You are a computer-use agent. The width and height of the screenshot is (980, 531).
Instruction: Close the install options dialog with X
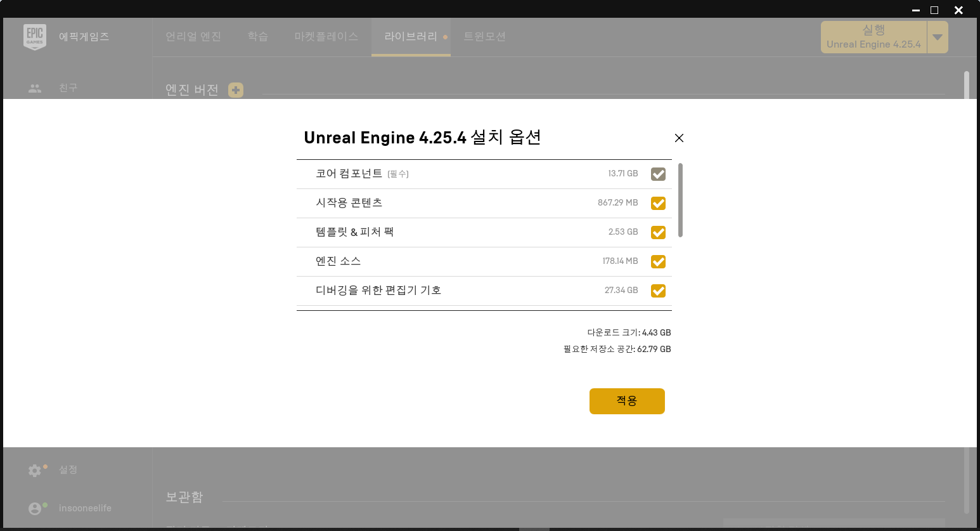click(x=679, y=138)
